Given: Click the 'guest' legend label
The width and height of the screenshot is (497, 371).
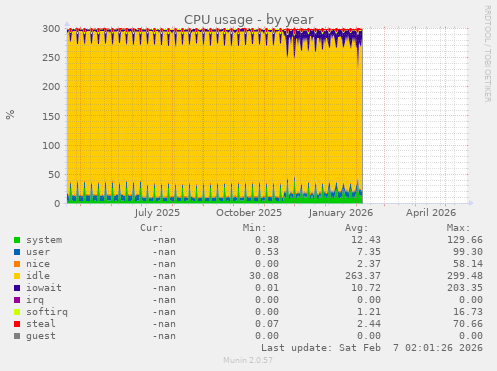Looking at the screenshot, I should coord(41,336).
